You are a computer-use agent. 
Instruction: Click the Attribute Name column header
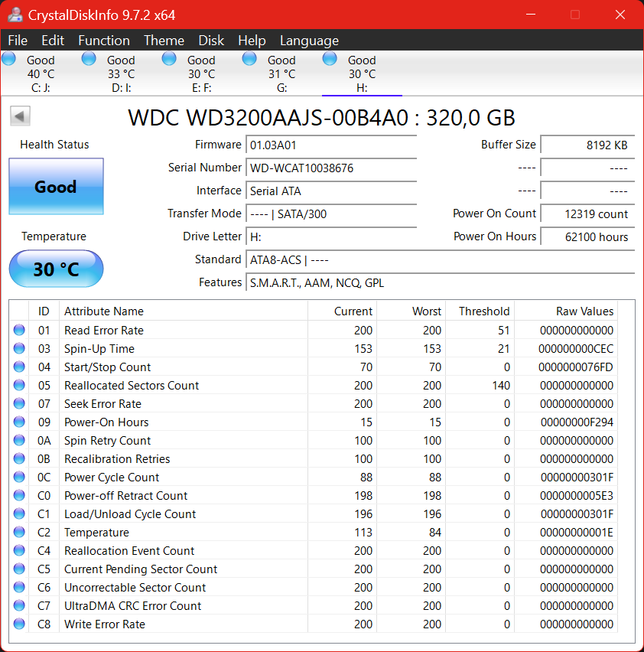point(184,311)
